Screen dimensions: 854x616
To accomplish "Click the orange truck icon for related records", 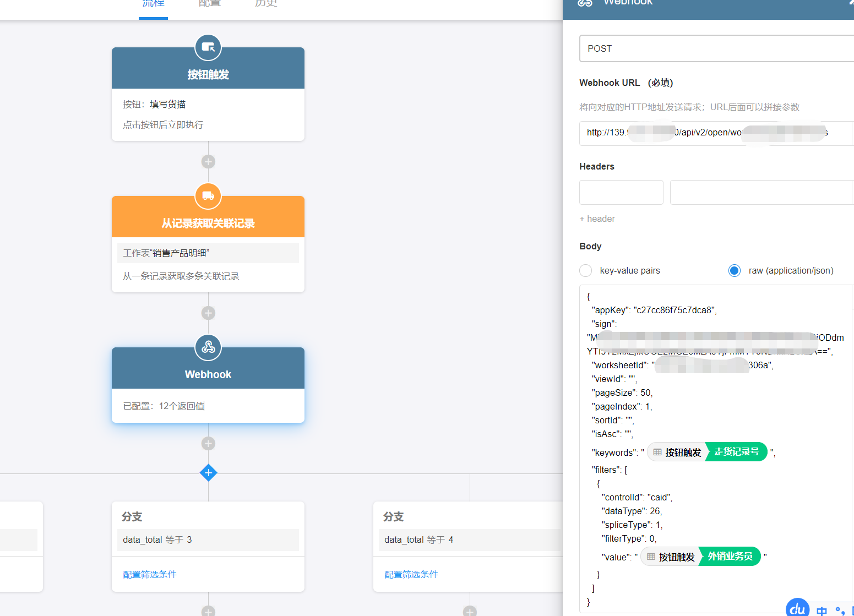I will pos(208,196).
